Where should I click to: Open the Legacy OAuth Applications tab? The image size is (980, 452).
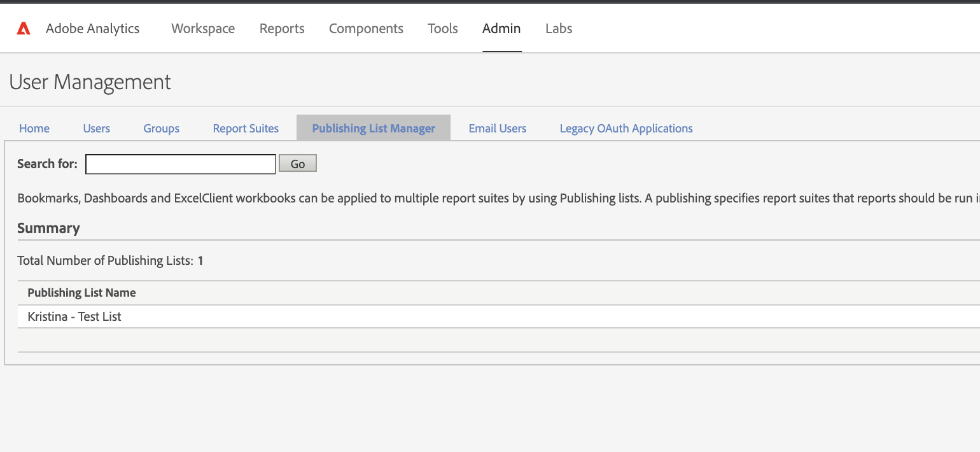[626, 128]
